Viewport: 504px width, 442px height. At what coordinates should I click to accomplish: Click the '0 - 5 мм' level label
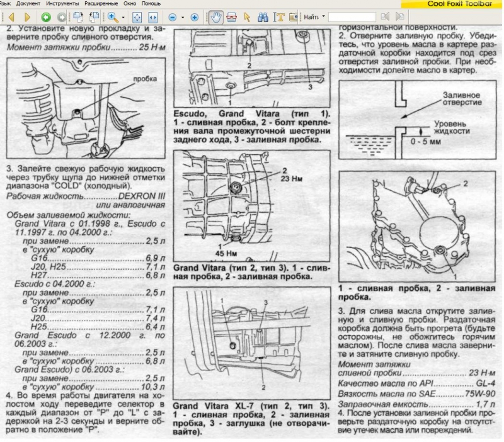425,141
